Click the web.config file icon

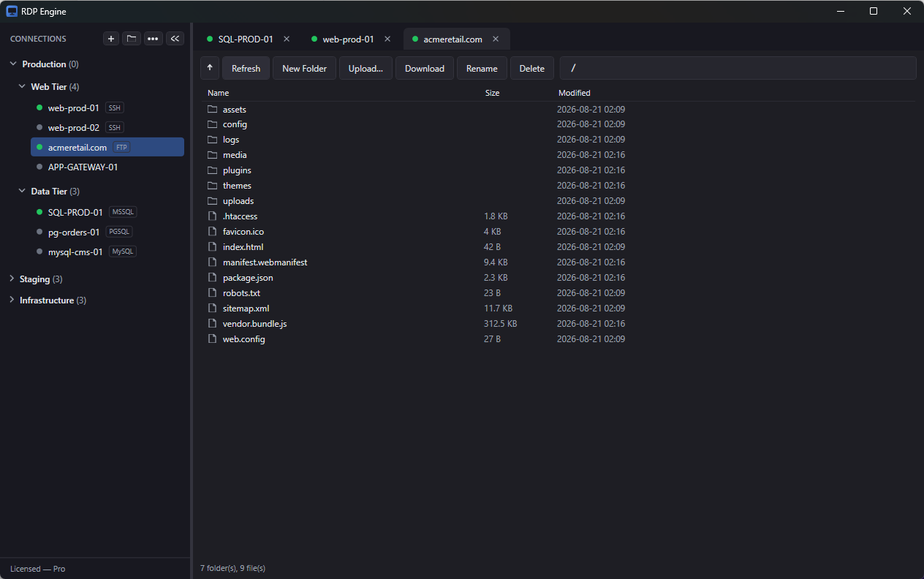coord(213,339)
